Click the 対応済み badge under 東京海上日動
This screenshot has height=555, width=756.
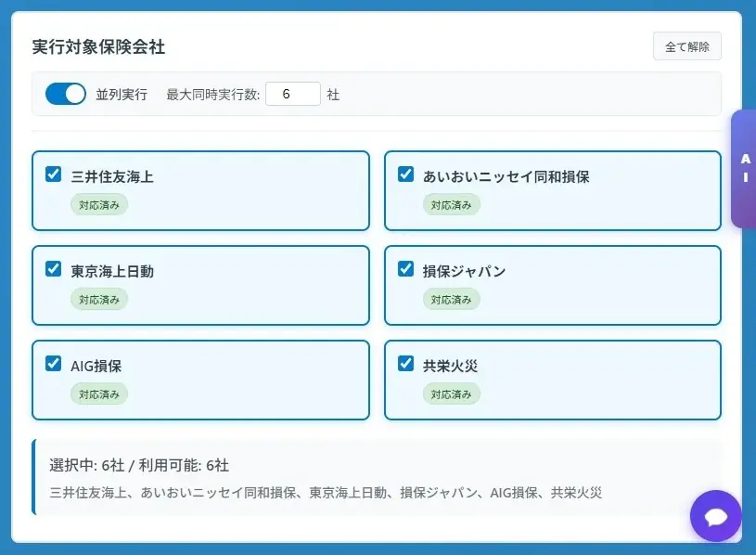99,300
